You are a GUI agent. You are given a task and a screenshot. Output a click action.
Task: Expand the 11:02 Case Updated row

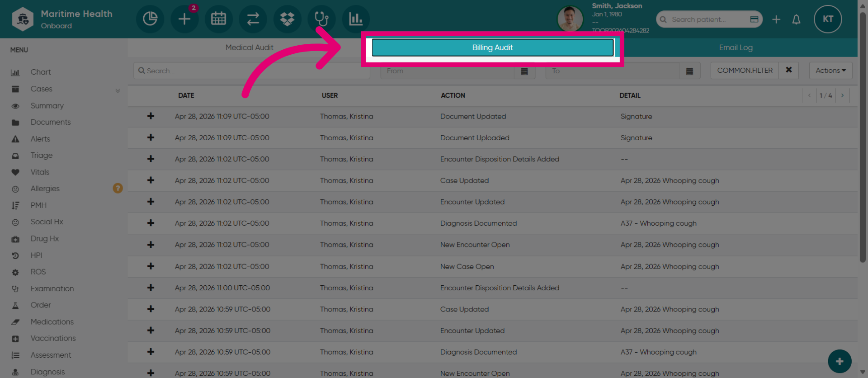(151, 180)
